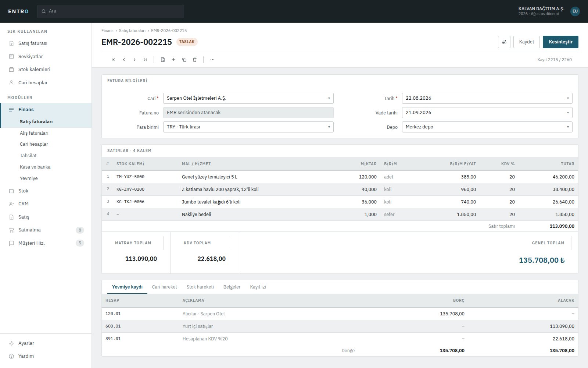Open Finans breadcrumb link
588x368 pixels.
pyautogui.click(x=107, y=31)
